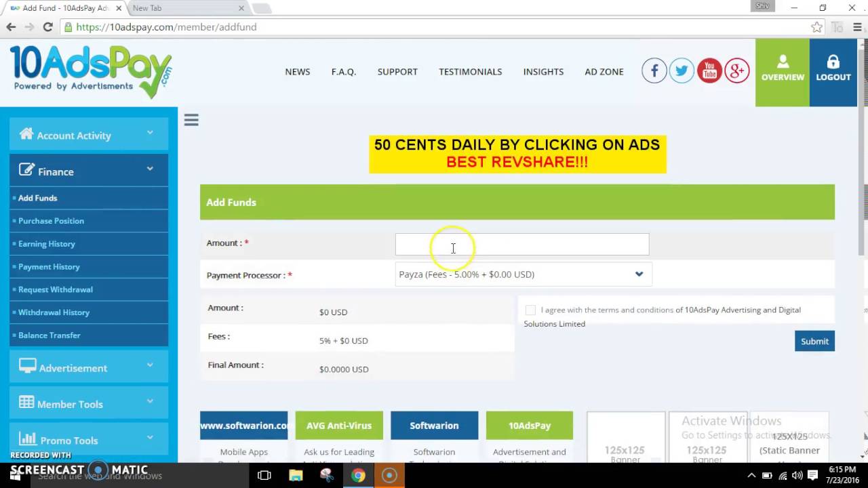
Task: Open www.softwarion.com ad tile
Action: tap(243, 426)
